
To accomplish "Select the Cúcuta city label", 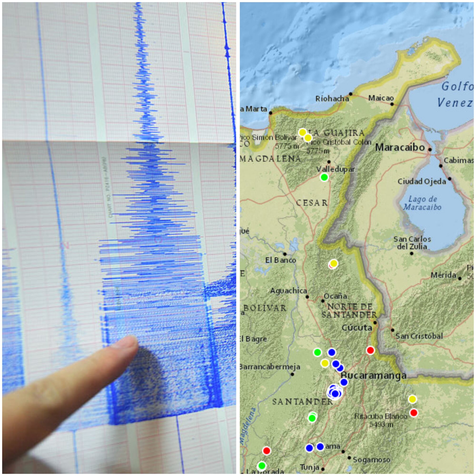I will click(357, 328).
